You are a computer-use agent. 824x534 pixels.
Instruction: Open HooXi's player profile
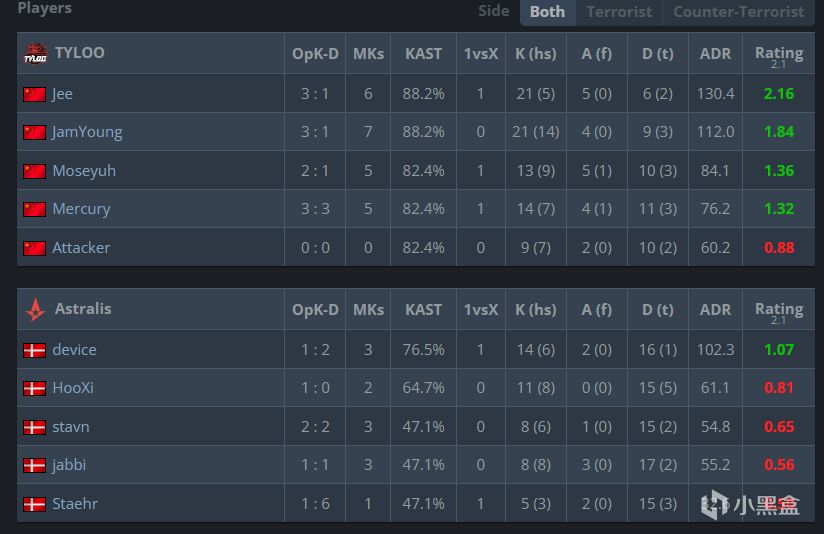[x=73, y=388]
